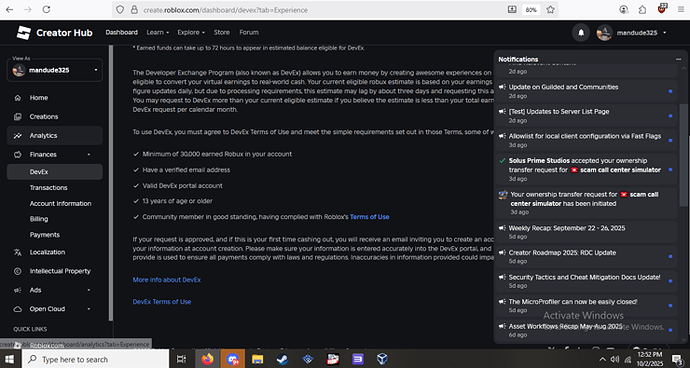This screenshot has height=368, width=690.
Task: Click the Creator Hub logo
Action: point(54,33)
